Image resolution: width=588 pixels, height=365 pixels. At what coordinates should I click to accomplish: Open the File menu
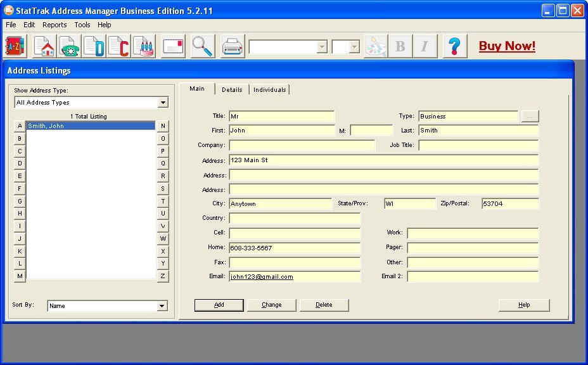click(x=11, y=25)
